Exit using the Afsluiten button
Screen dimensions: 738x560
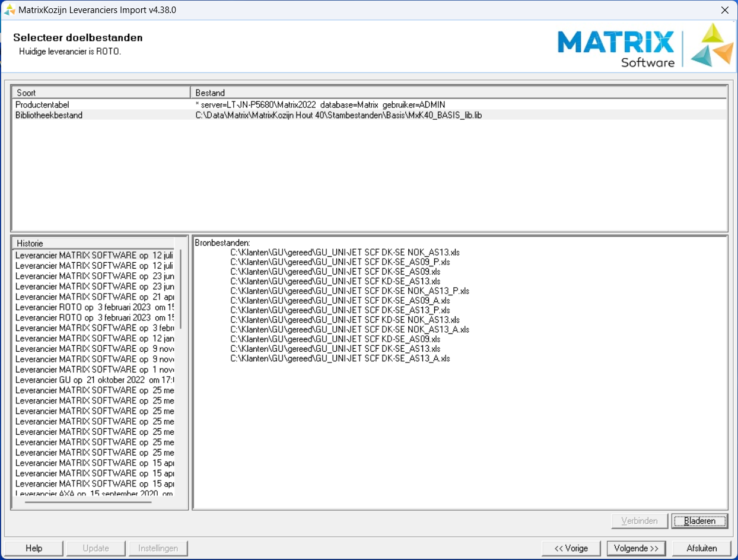(x=702, y=548)
